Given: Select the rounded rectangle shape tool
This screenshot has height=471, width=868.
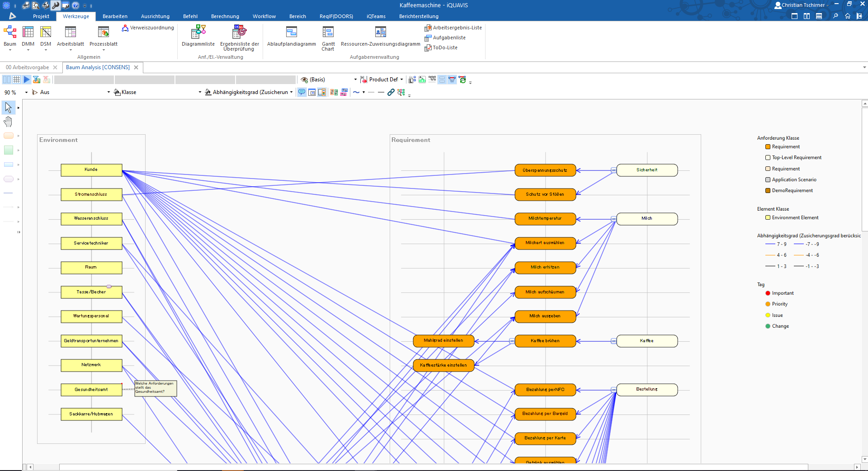Looking at the screenshot, I should tap(8, 136).
